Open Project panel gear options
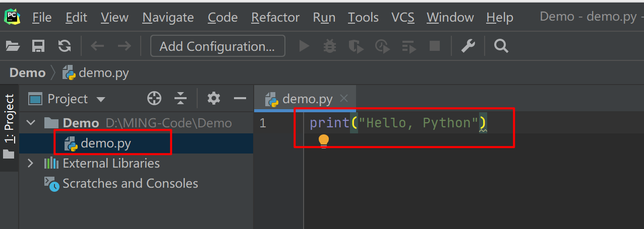This screenshot has width=644, height=229. tap(214, 99)
